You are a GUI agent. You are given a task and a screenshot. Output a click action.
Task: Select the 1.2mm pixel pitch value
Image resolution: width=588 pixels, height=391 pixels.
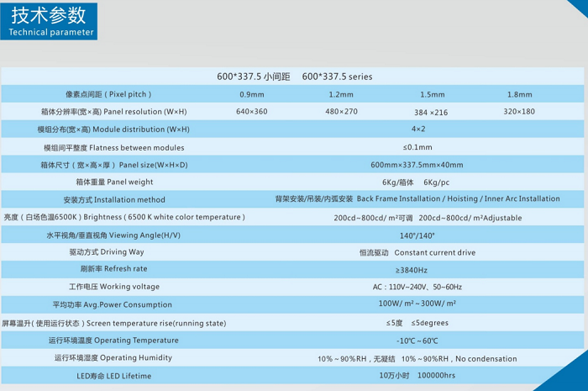[x=341, y=94]
